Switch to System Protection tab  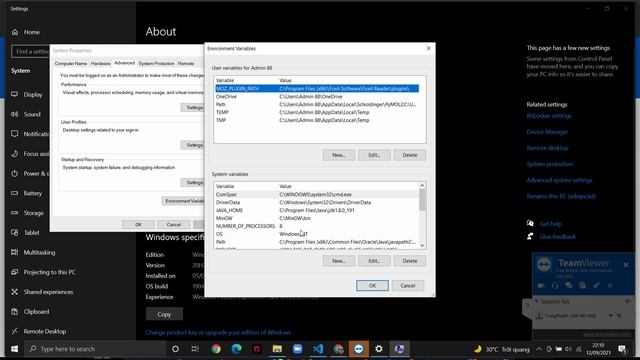tap(156, 64)
